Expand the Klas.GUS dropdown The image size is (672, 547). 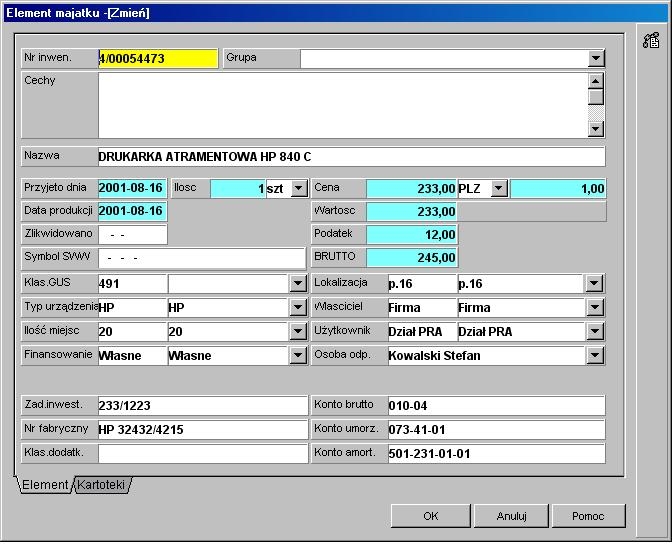(297, 283)
